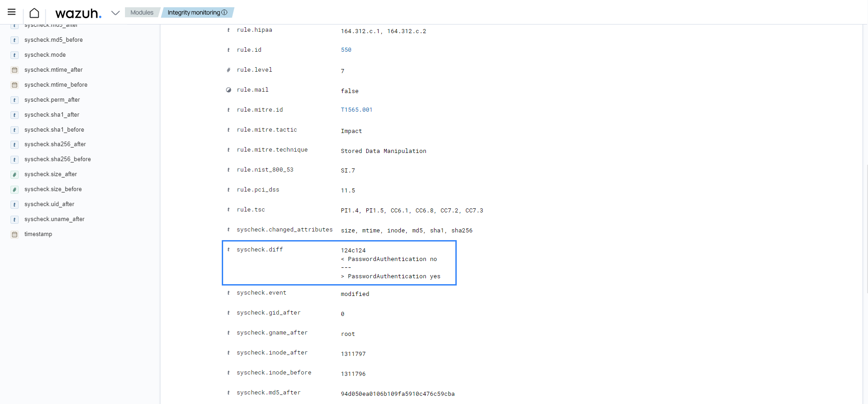This screenshot has height=404, width=868.
Task: Click the number icon beside syscheck.size_after
Action: (x=15, y=174)
